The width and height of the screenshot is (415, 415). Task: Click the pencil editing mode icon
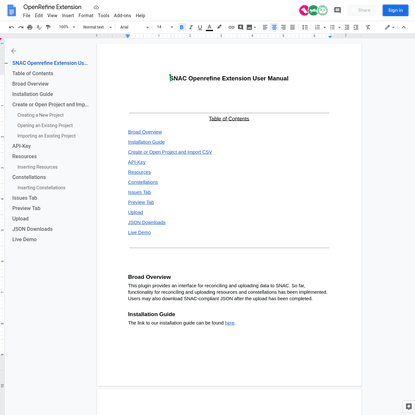point(387,27)
